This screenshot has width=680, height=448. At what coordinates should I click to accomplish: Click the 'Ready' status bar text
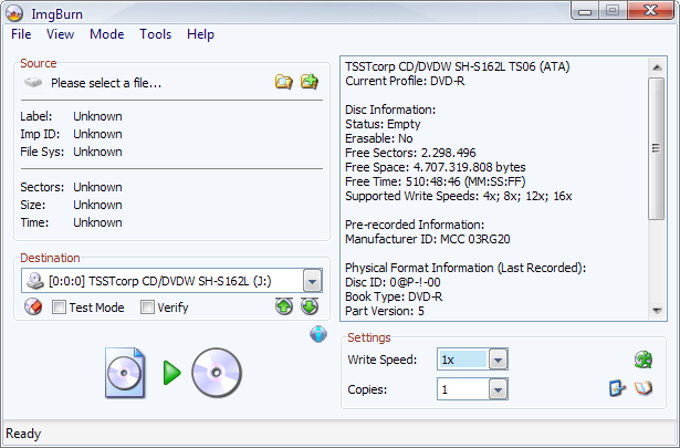[23, 433]
